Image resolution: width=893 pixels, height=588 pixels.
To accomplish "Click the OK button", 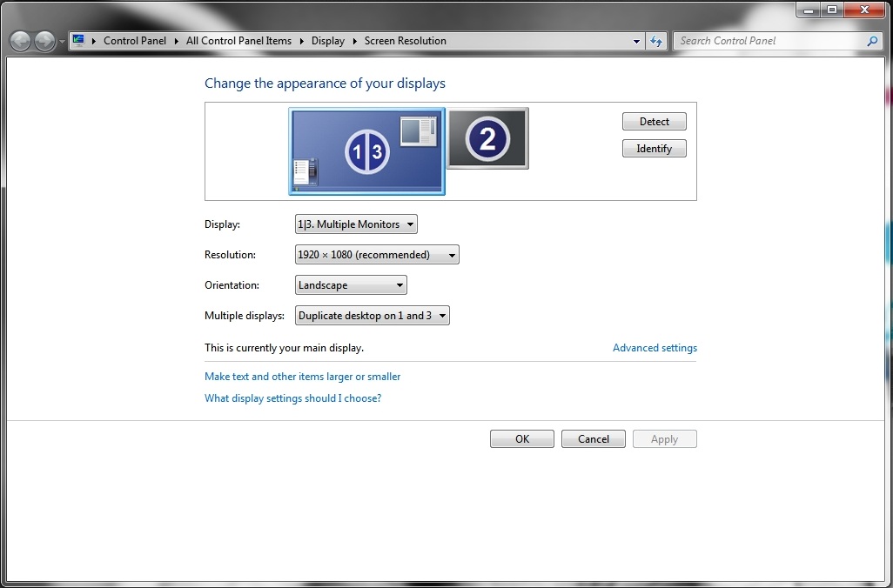I will click(522, 439).
